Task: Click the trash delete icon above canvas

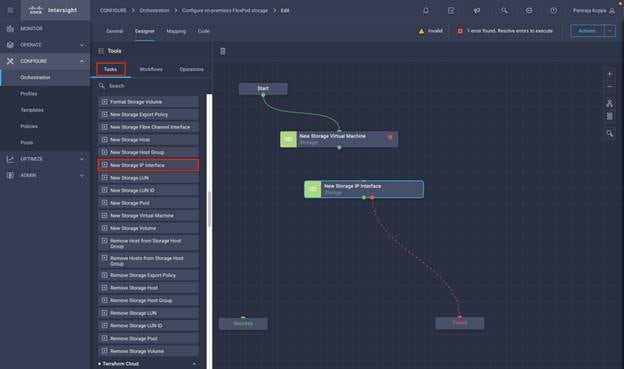Action: click(x=223, y=51)
